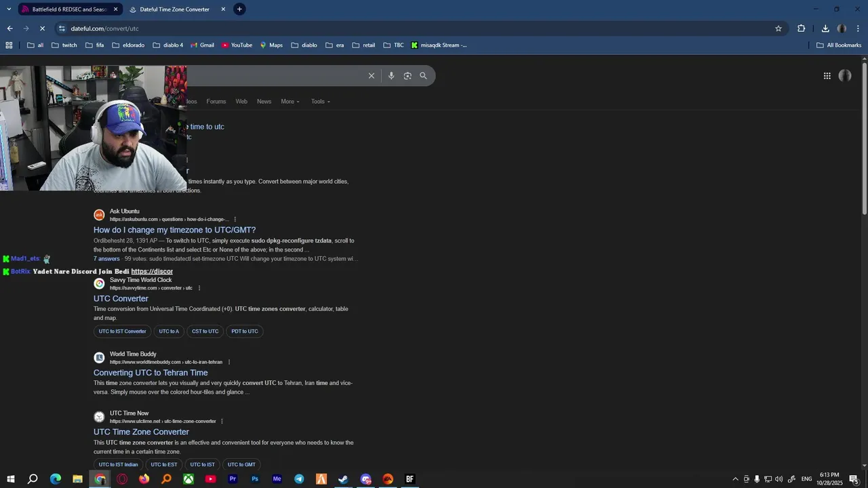
Task: Expand the Tools dropdown
Action: coord(321,102)
